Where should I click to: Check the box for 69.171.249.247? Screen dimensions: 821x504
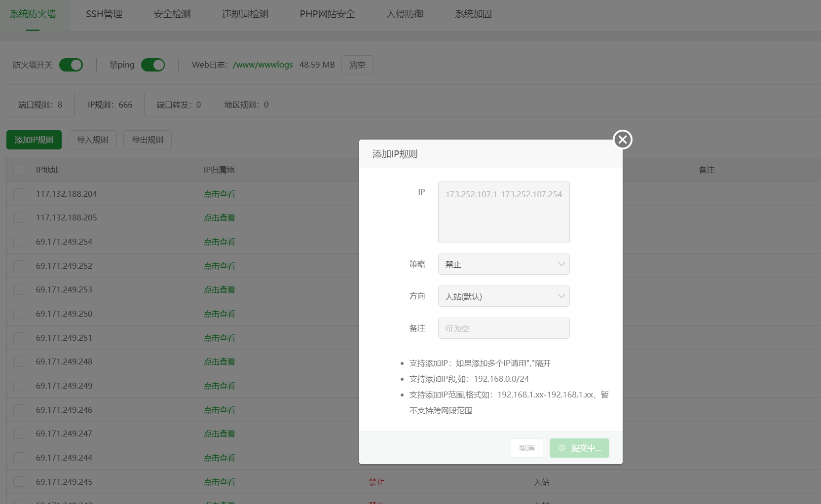(x=19, y=433)
